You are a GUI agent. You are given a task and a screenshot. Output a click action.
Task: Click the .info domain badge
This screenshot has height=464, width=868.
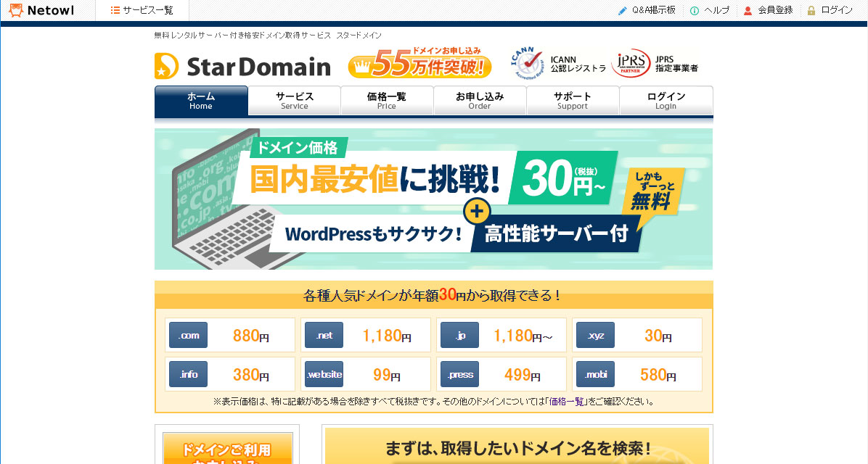pyautogui.click(x=188, y=374)
